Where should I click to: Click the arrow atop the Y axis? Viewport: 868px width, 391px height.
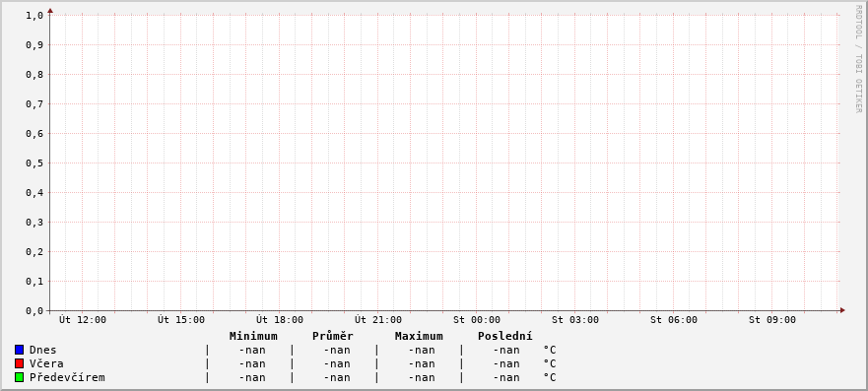pos(50,11)
